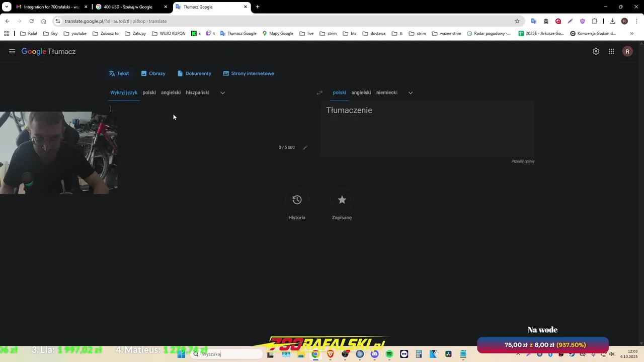Expand more target languages list
This screenshot has height=362, width=644.
point(411,93)
